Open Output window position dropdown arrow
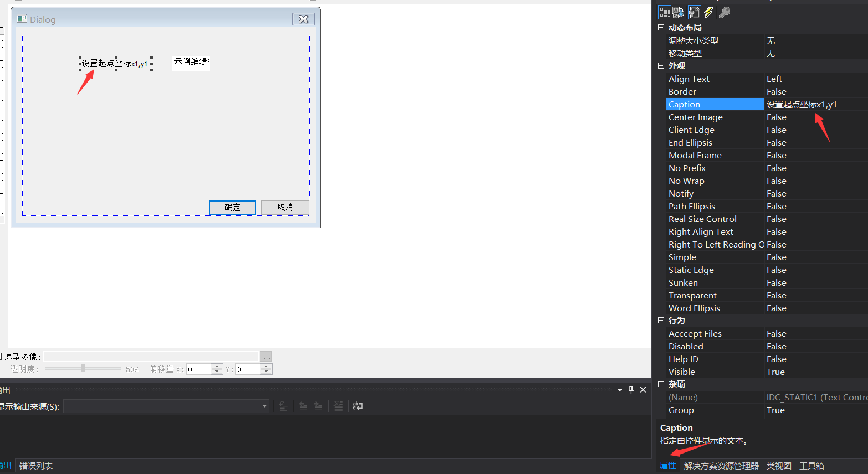 [619, 390]
